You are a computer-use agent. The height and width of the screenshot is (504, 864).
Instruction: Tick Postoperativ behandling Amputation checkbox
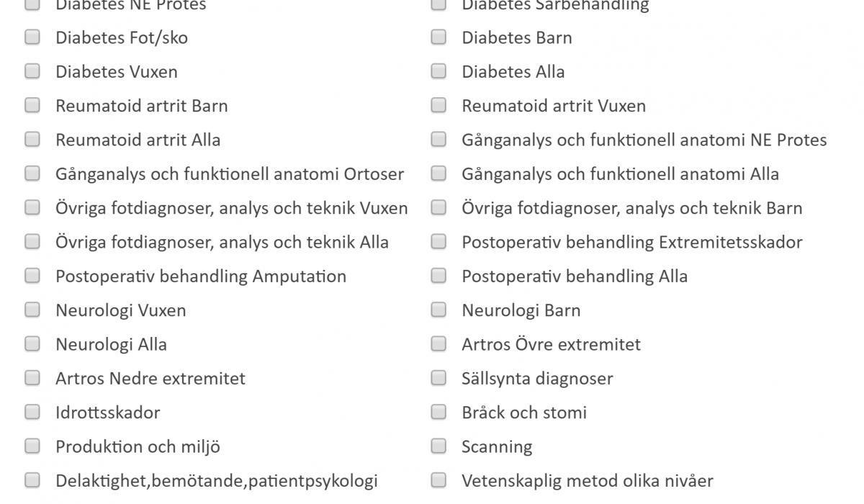click(x=32, y=276)
